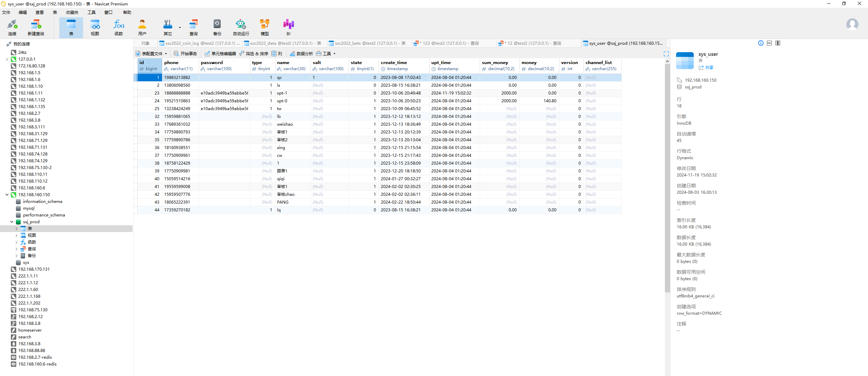868x376 pixels.
Task: Show the object information panel icon
Action: coord(761,43)
